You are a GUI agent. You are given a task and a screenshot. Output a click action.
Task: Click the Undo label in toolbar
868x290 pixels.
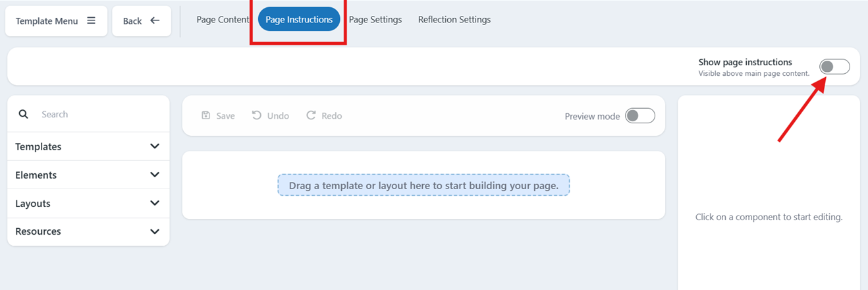tap(278, 116)
